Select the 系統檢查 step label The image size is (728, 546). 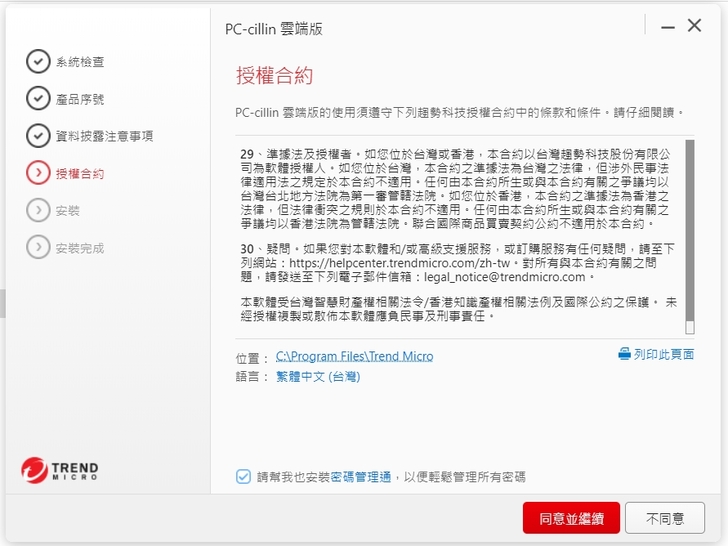tap(80, 62)
